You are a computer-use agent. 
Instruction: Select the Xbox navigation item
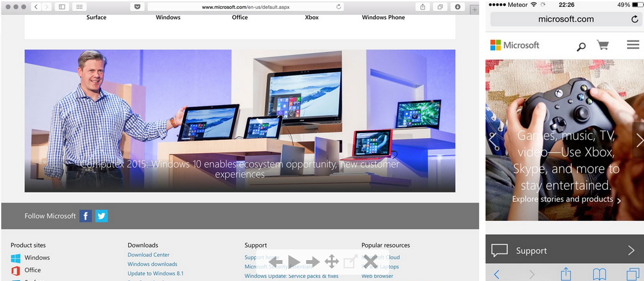tap(311, 17)
